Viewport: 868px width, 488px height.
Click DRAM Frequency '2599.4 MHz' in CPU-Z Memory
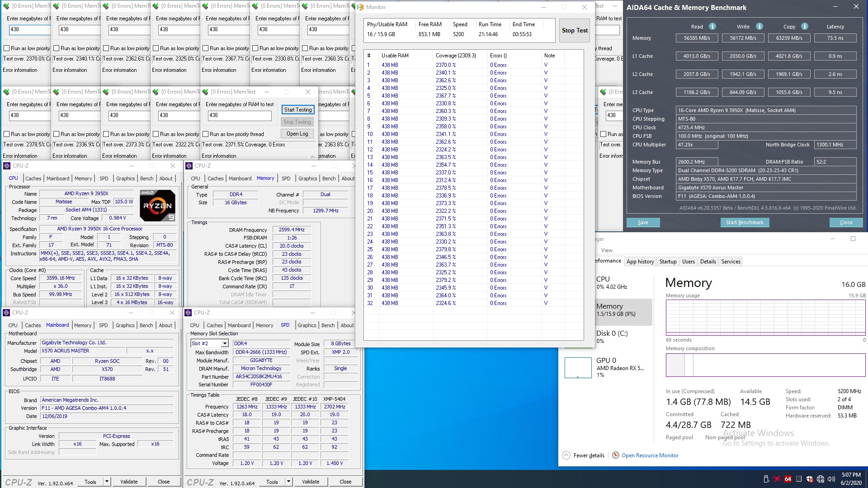click(x=292, y=230)
